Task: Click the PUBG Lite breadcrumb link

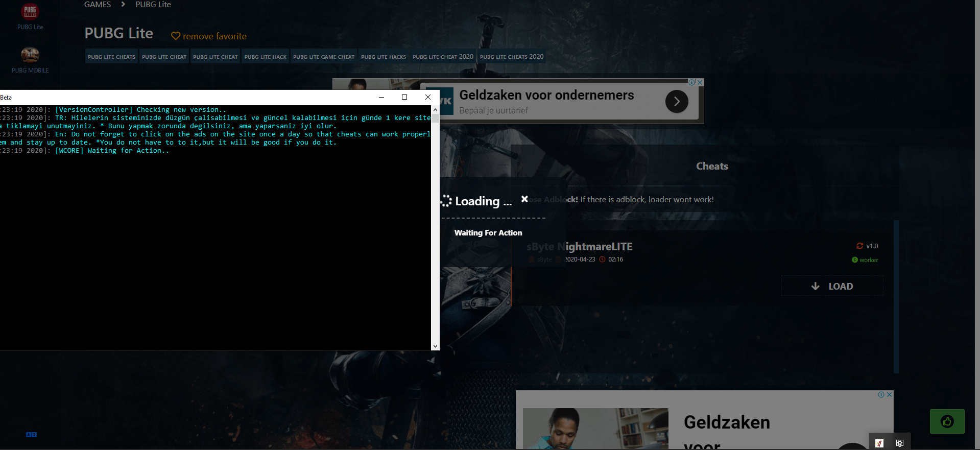Action: pos(153,5)
